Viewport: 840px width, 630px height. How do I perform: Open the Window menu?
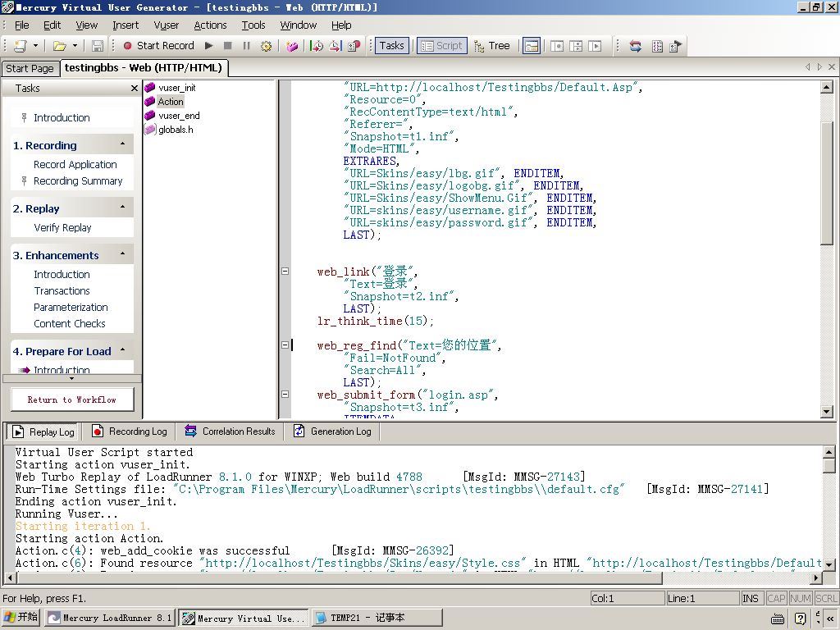pos(299,25)
